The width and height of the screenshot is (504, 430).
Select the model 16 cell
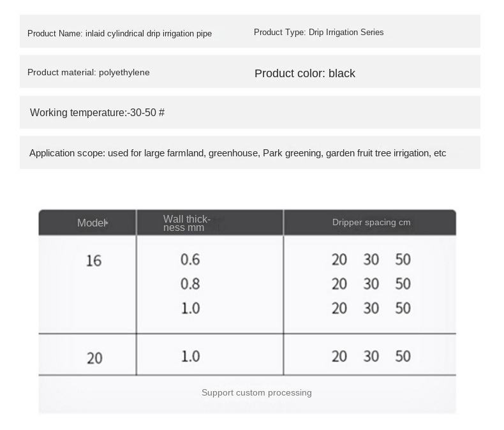(94, 261)
